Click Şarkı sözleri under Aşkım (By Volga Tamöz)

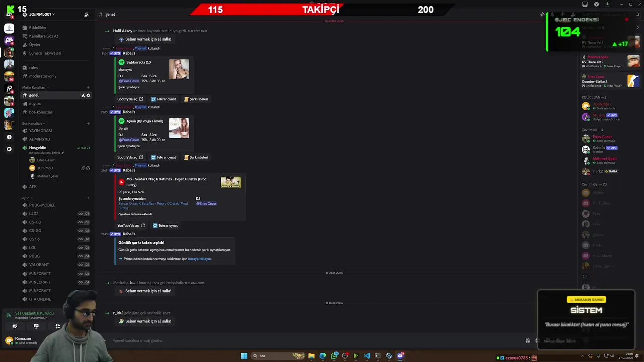(196, 157)
